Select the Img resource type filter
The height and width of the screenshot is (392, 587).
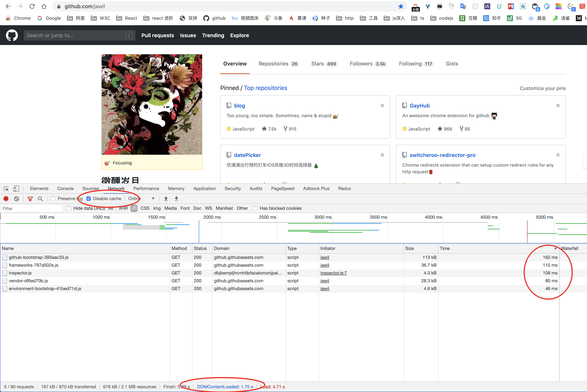(x=157, y=208)
